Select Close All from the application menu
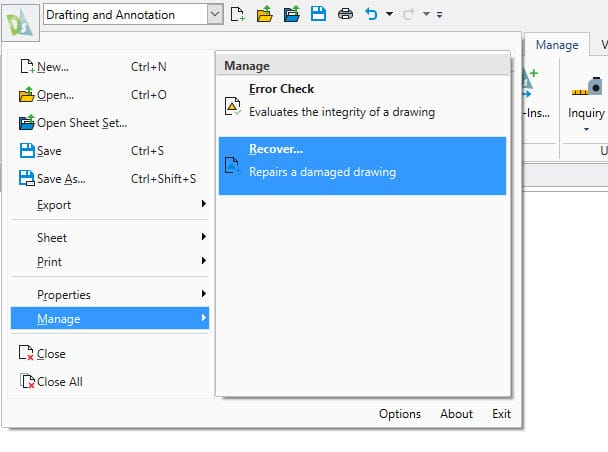 (x=59, y=382)
